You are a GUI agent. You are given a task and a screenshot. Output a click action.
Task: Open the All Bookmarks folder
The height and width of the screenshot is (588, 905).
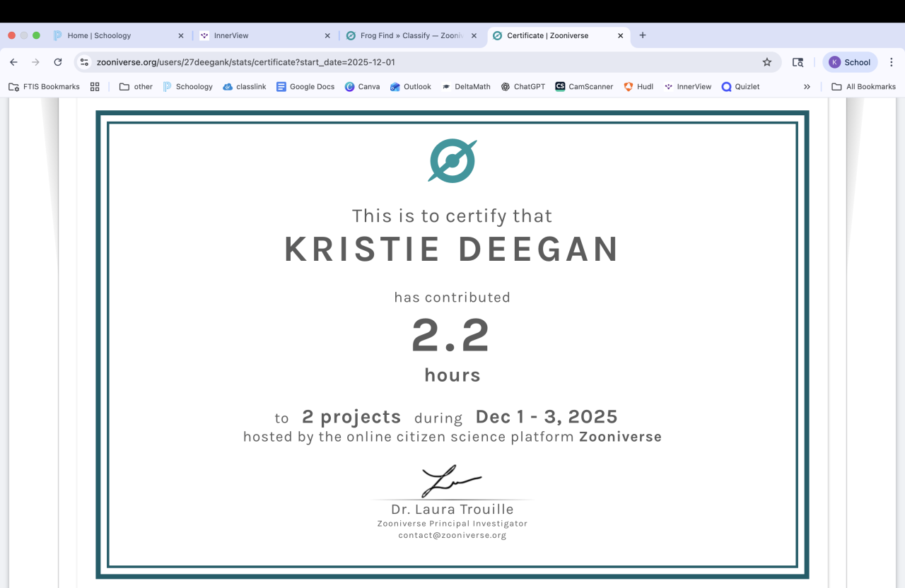(x=863, y=86)
